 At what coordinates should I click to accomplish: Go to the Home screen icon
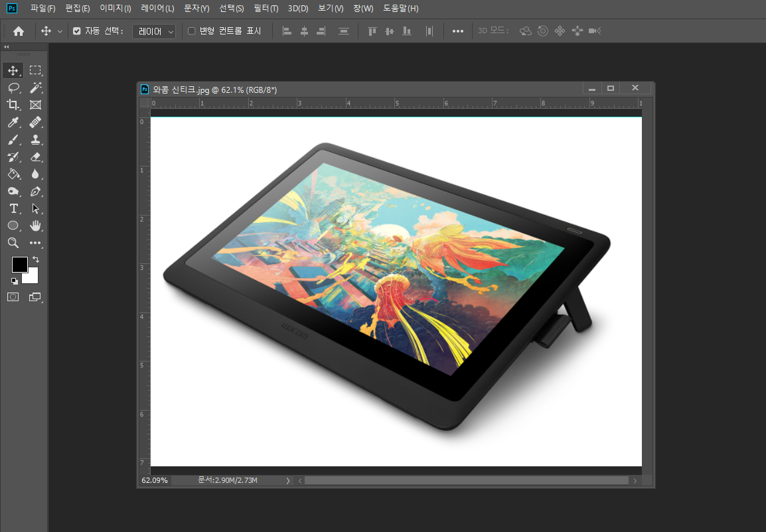click(19, 31)
